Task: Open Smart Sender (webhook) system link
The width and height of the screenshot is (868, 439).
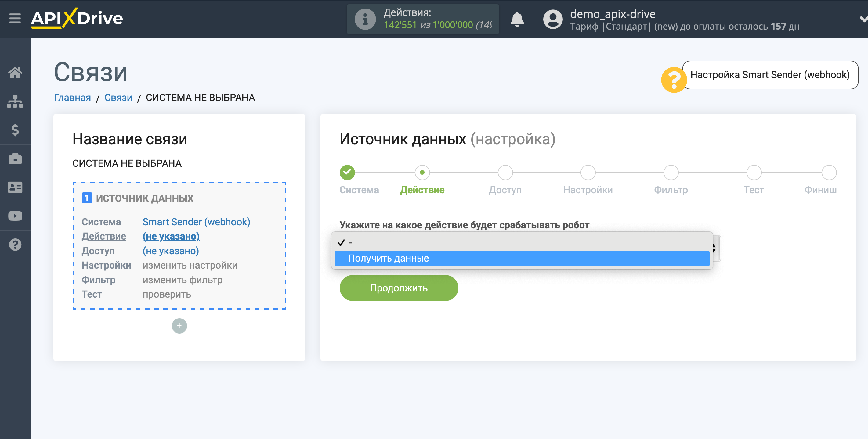Action: click(x=196, y=222)
